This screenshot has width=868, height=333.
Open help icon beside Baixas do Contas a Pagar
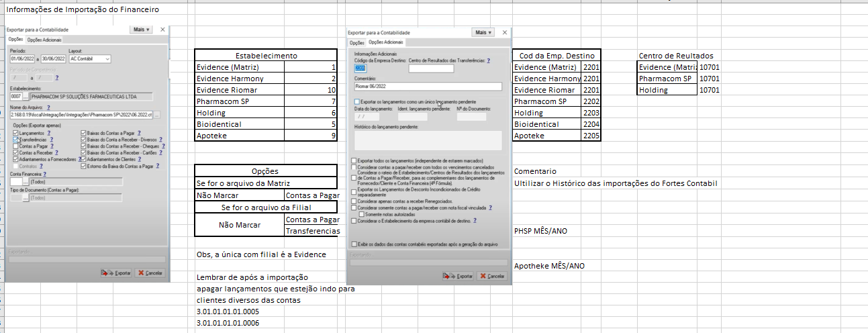[x=139, y=133]
